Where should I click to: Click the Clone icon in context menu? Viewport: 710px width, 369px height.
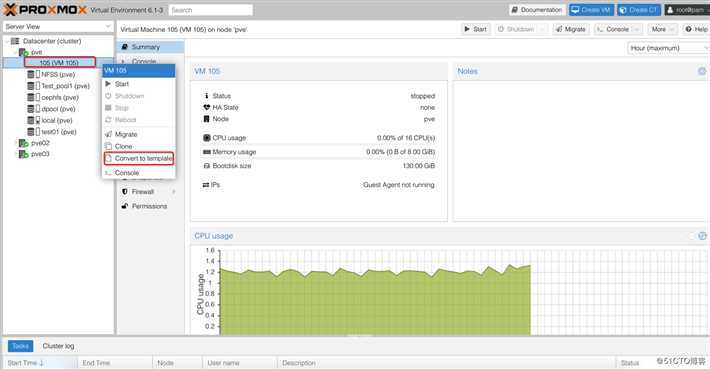pyautogui.click(x=108, y=146)
